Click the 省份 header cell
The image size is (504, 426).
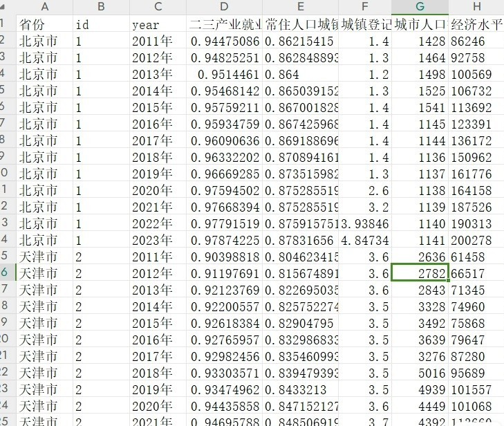(44, 24)
